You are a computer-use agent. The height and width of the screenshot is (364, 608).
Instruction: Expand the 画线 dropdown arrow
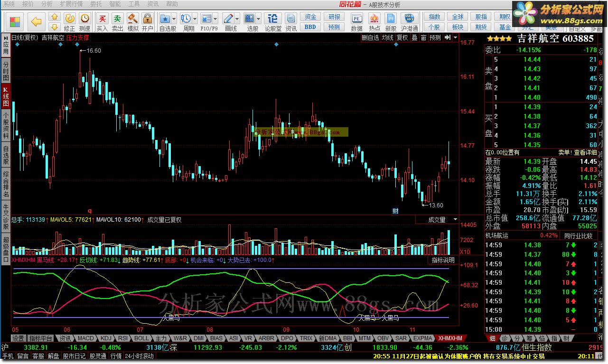[x=237, y=19]
